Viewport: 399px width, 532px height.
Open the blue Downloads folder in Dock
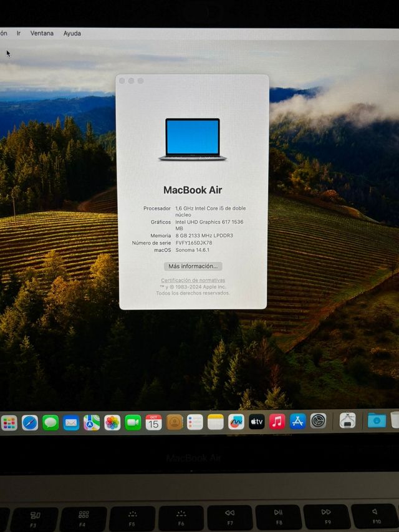pos(377,420)
